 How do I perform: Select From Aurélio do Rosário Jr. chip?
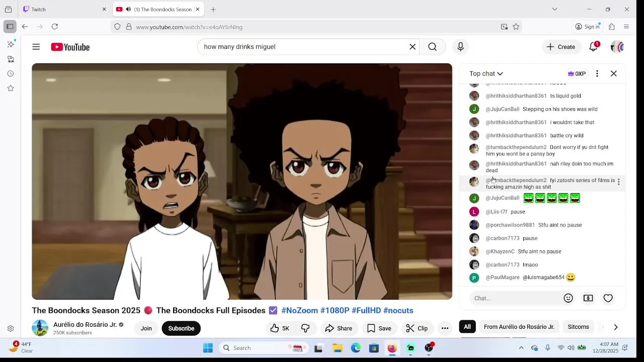coord(519,327)
